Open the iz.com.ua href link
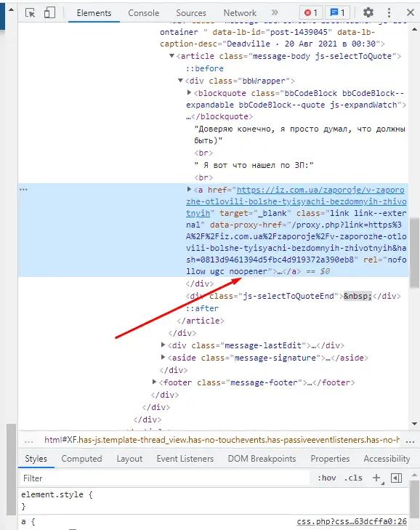 click(296, 201)
